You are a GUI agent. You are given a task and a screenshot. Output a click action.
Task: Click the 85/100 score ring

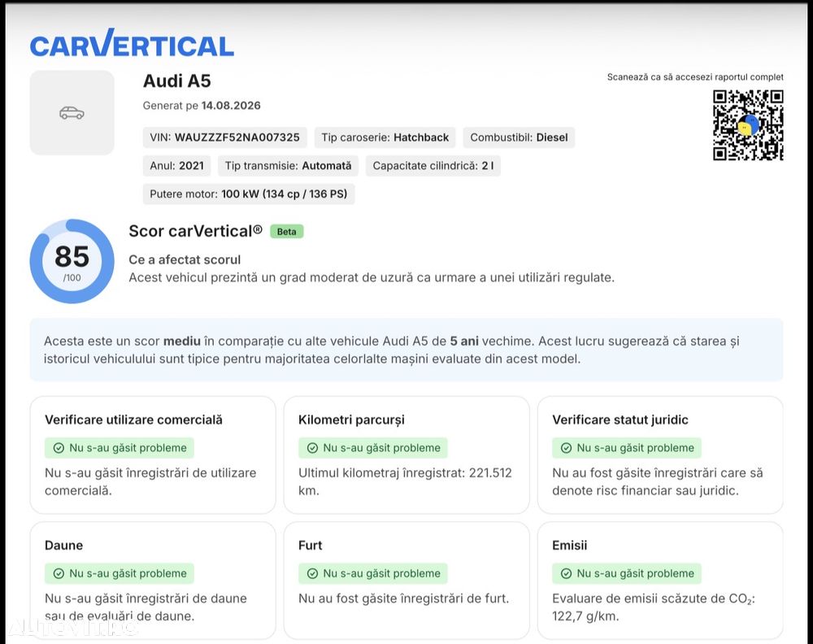pos(72,261)
